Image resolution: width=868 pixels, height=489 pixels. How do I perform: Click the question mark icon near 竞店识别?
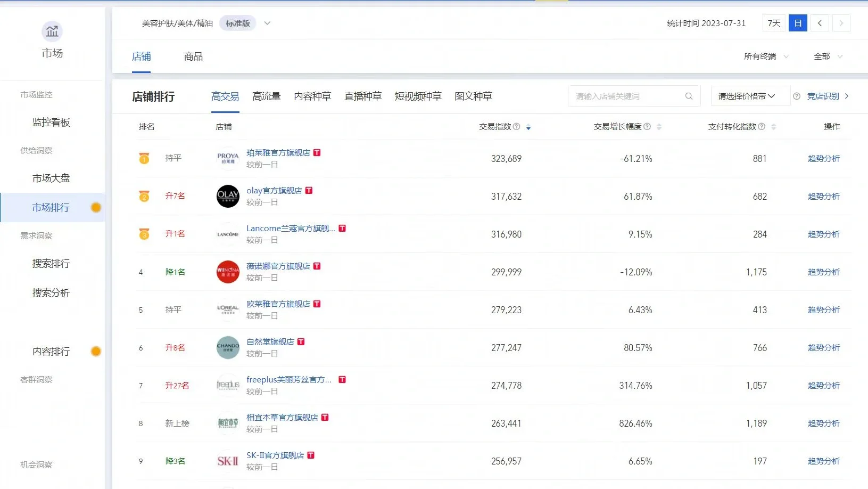coord(797,96)
